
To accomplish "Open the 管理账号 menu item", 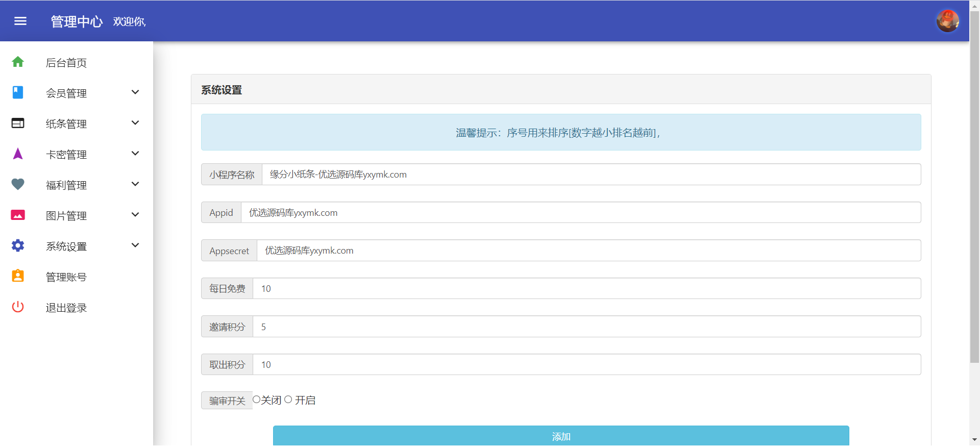I will pyautogui.click(x=66, y=277).
